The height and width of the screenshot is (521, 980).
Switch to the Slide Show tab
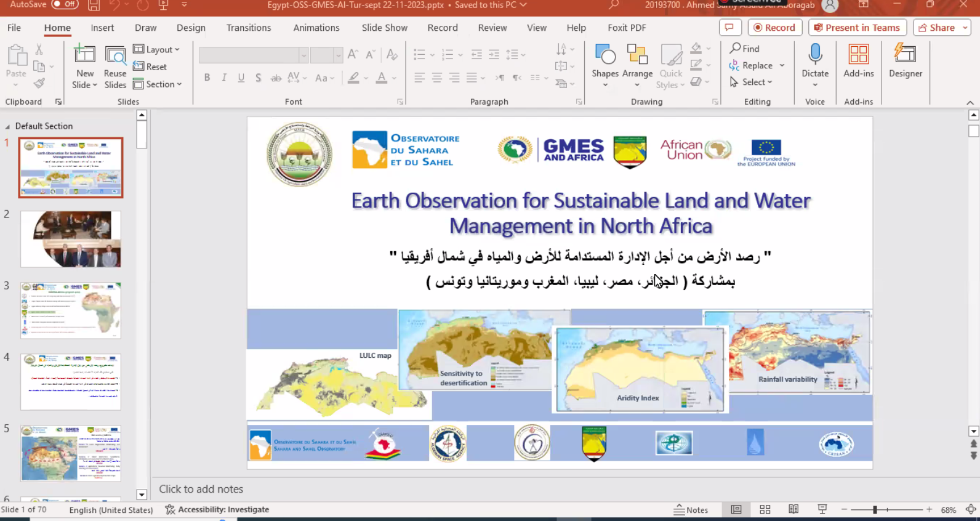click(385, 28)
